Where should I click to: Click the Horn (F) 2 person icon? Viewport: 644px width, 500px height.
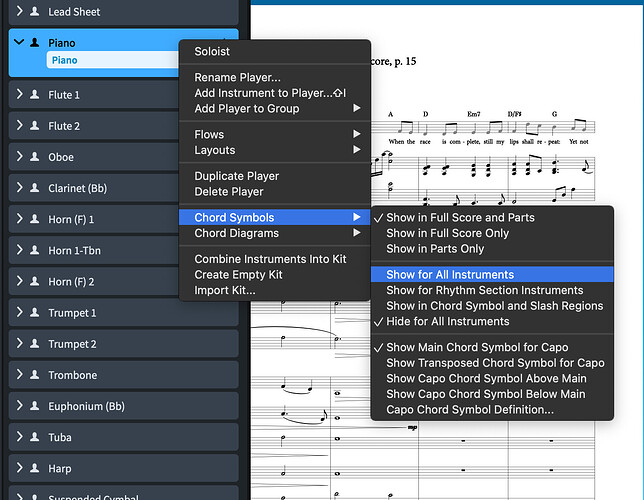click(35, 281)
